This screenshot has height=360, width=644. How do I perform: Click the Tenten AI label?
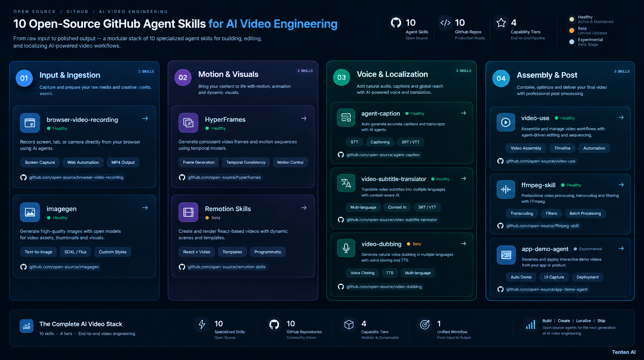click(623, 352)
